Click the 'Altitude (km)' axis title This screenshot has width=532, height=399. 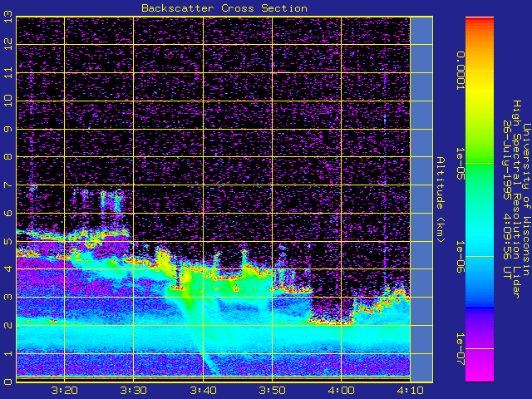coord(440,199)
